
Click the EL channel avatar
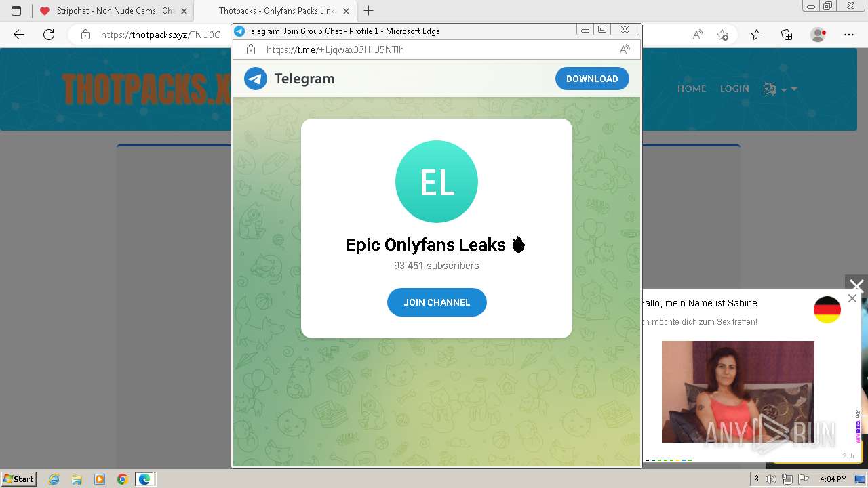click(x=437, y=182)
